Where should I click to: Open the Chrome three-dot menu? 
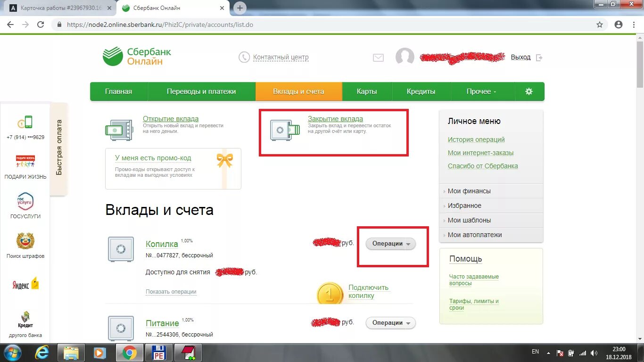pos(634,25)
